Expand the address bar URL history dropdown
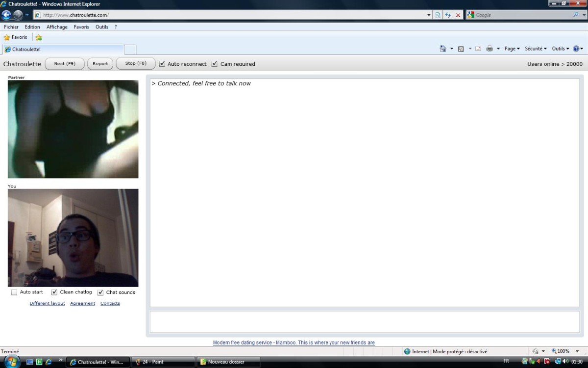 click(429, 15)
